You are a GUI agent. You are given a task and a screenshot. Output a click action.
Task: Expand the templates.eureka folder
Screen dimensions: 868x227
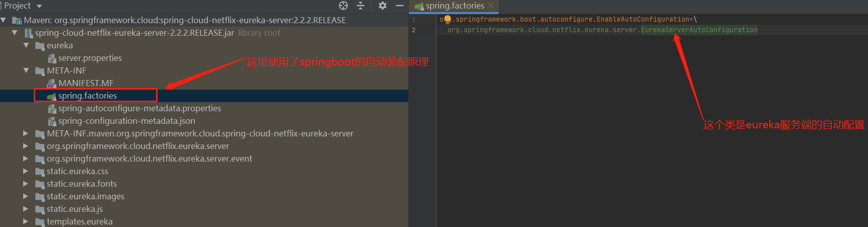coord(26,221)
